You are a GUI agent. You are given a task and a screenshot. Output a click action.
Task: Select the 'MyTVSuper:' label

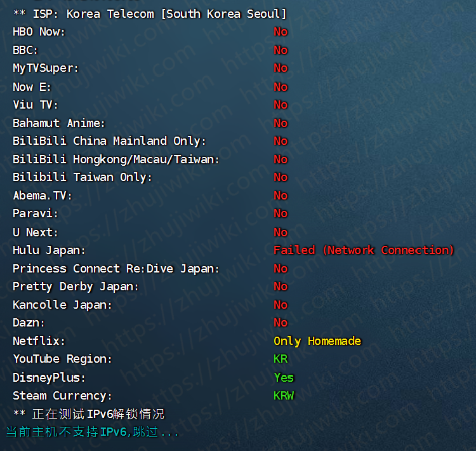coord(46,68)
